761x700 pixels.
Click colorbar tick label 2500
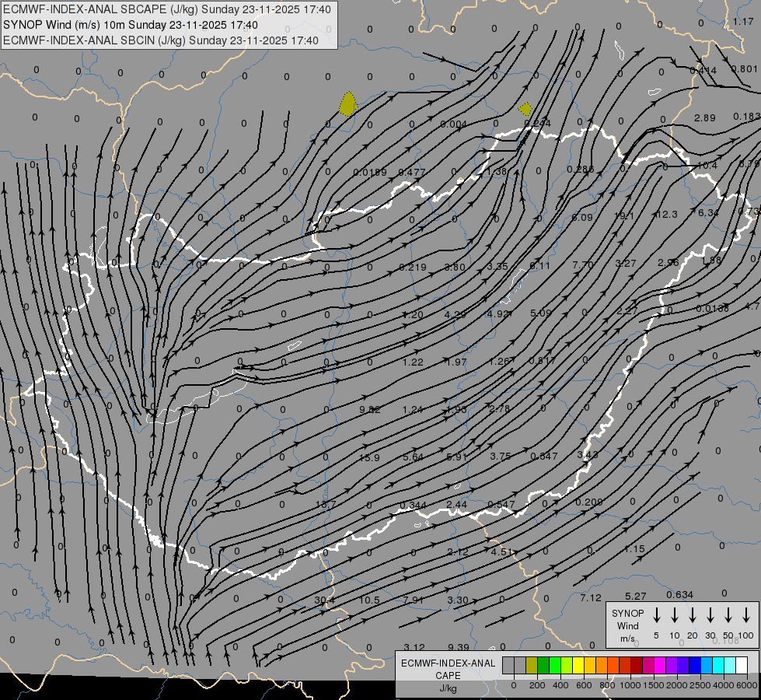tap(700, 685)
